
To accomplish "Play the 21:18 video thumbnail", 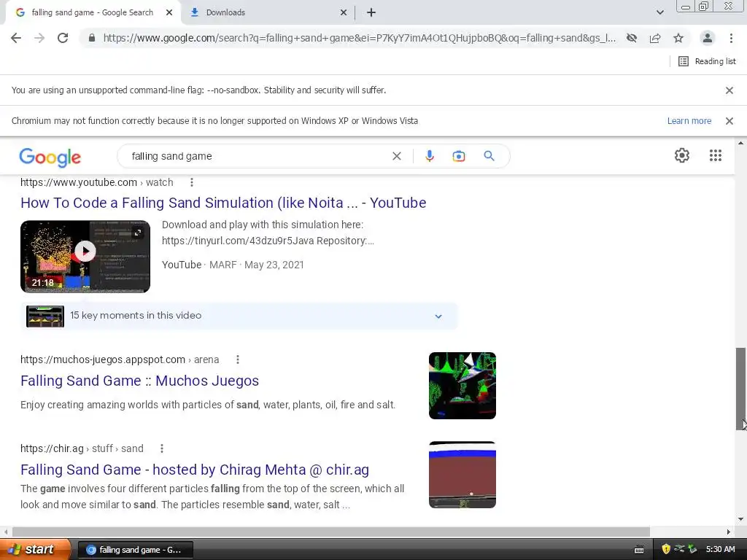I will pos(85,257).
